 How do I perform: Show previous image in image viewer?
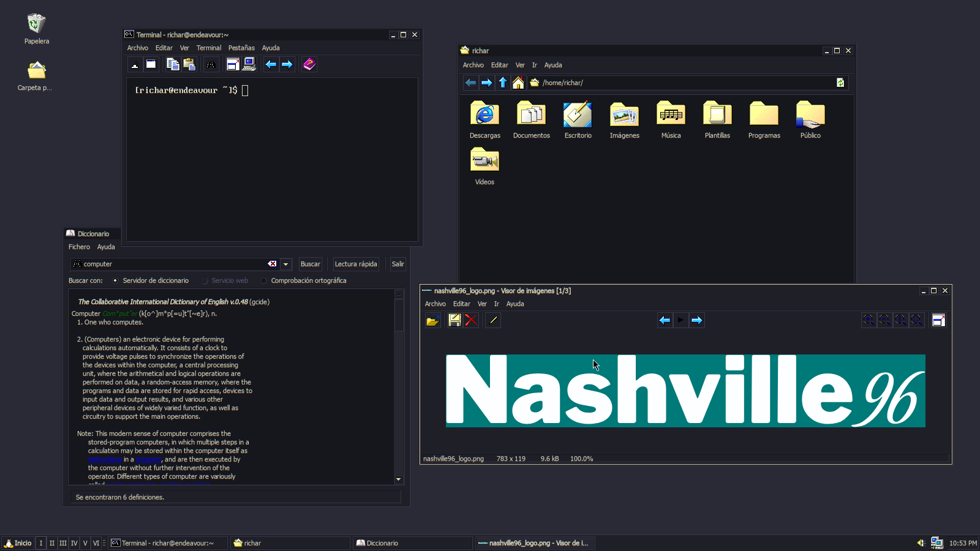(665, 320)
